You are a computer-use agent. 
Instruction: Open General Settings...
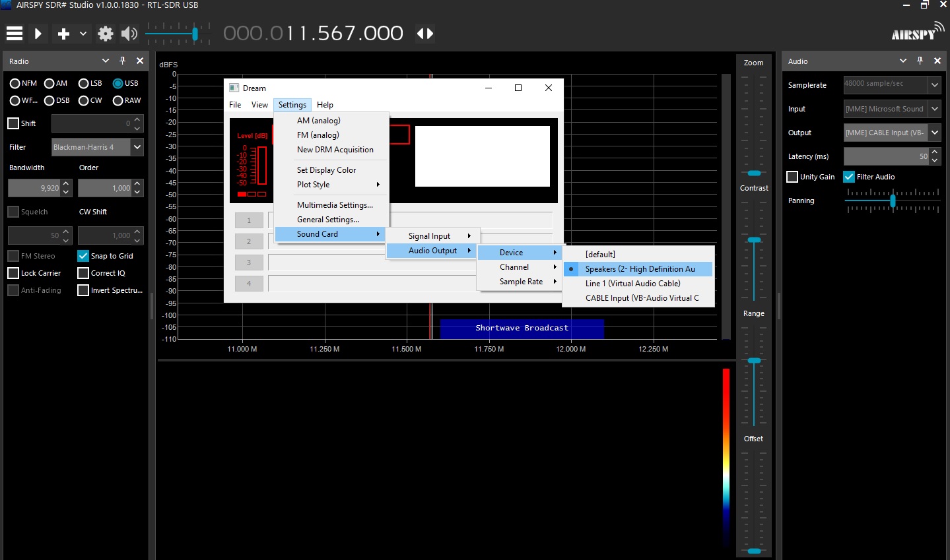331,220
